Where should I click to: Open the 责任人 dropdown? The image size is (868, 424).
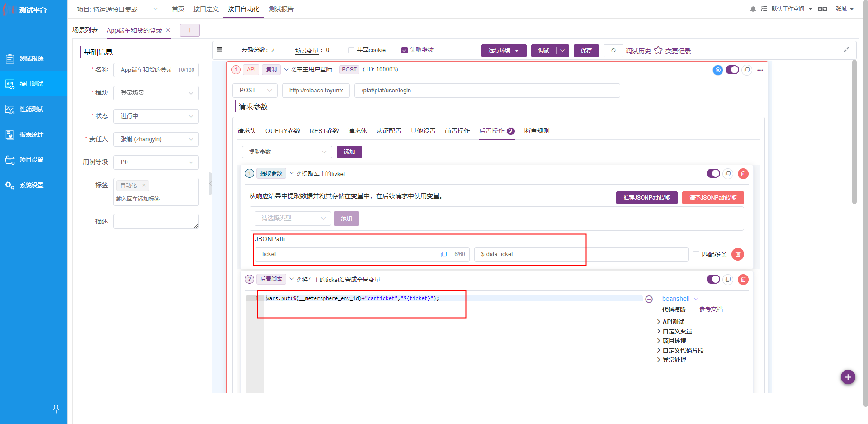(x=156, y=139)
